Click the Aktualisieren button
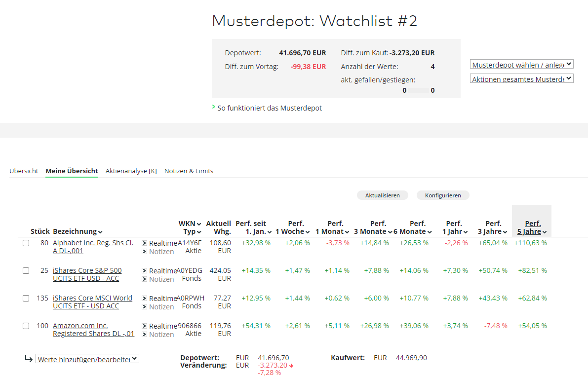588x376 pixels. coord(383,195)
